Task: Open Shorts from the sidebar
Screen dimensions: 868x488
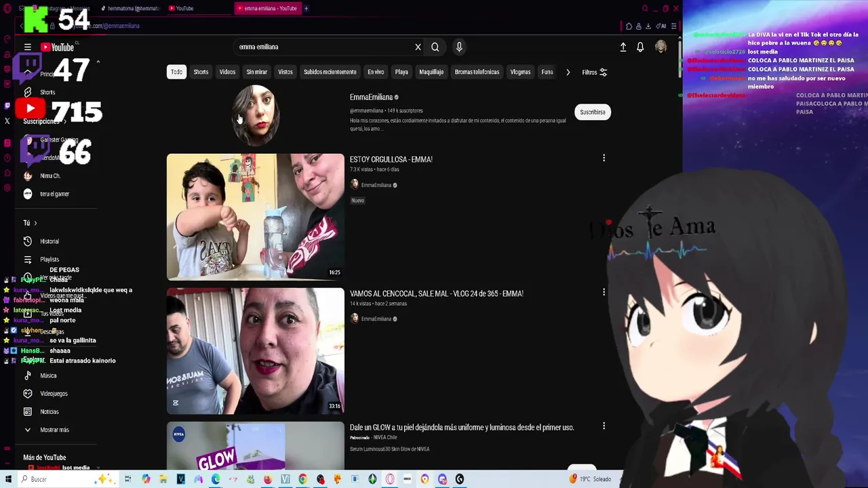Action: click(x=47, y=92)
